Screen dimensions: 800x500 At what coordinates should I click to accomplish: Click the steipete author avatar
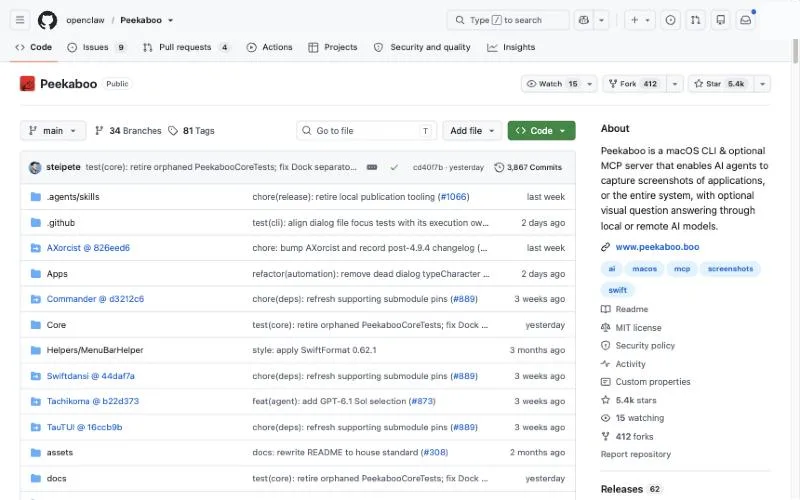point(35,167)
